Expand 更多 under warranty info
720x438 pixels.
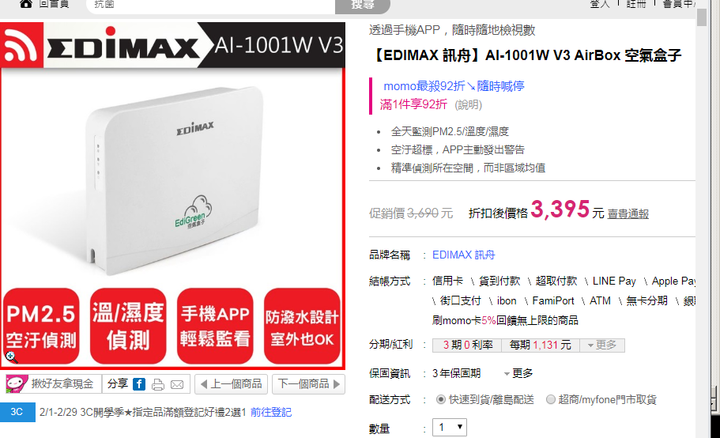click(x=518, y=373)
